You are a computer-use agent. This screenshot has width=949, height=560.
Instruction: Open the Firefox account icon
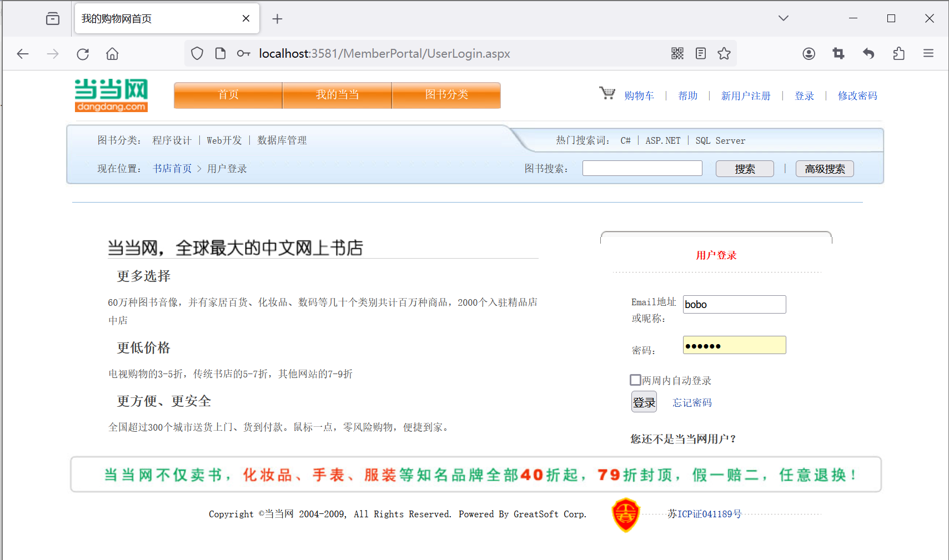pyautogui.click(x=809, y=53)
